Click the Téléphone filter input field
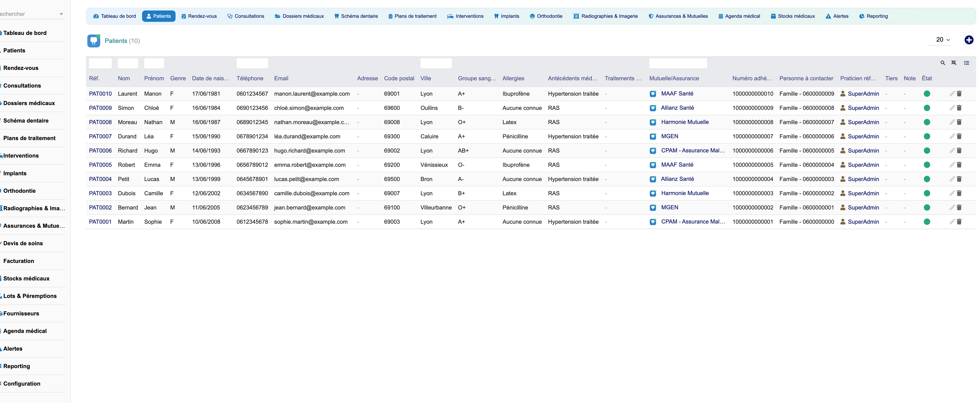The image size is (980, 403). coord(252,63)
